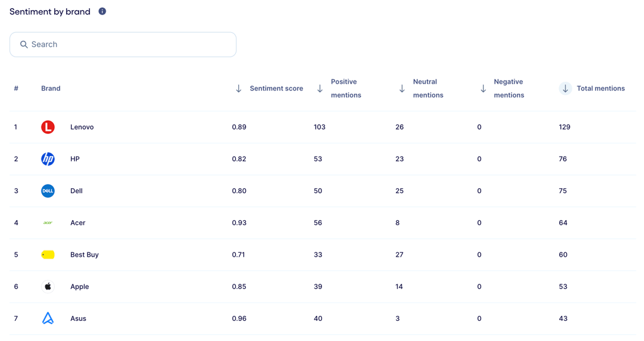Select the Dell brand name
Image resolution: width=644 pixels, height=341 pixels.
pos(76,191)
